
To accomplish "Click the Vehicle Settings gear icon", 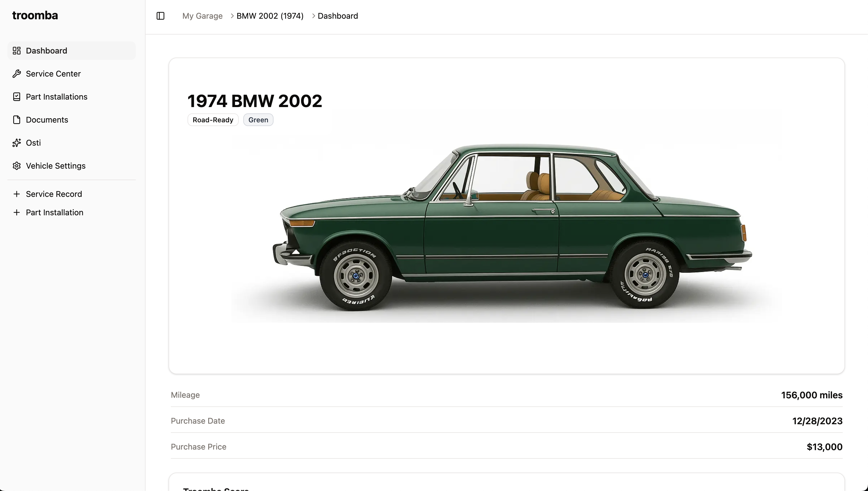I will pyautogui.click(x=16, y=166).
